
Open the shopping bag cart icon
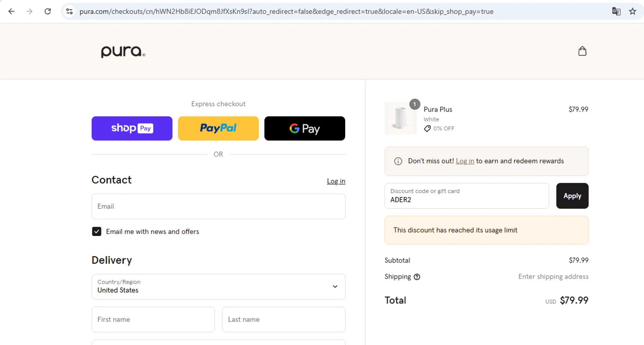tap(582, 51)
